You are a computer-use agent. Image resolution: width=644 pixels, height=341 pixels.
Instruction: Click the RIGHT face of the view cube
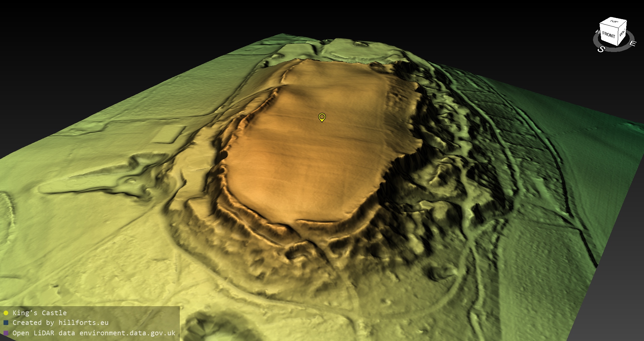coord(622,33)
